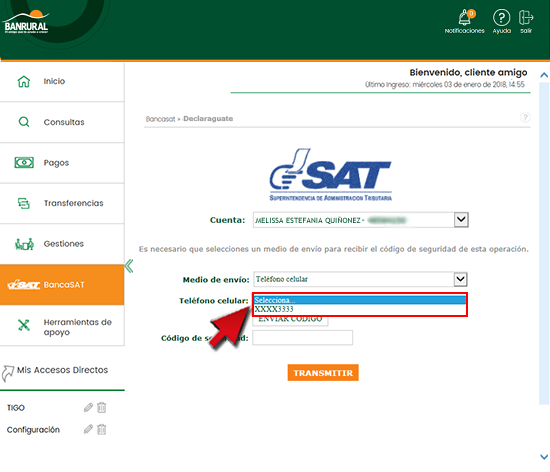Click the Mis Accesos Directos arrow icon

8,373
